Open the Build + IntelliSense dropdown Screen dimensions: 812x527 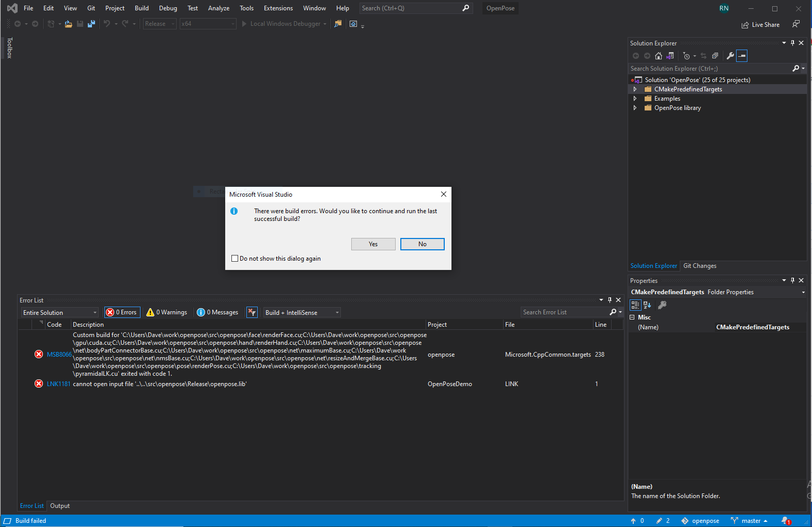pos(302,312)
